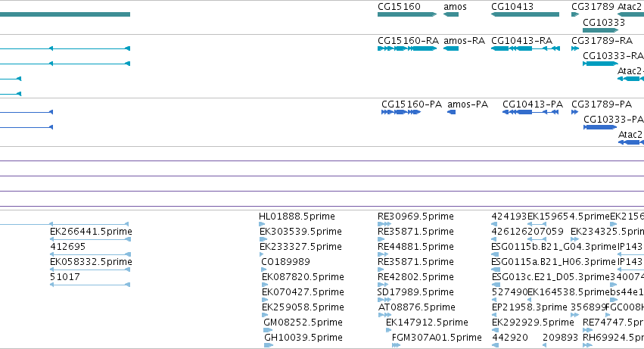Select the CG15160 gene bar

click(x=407, y=14)
